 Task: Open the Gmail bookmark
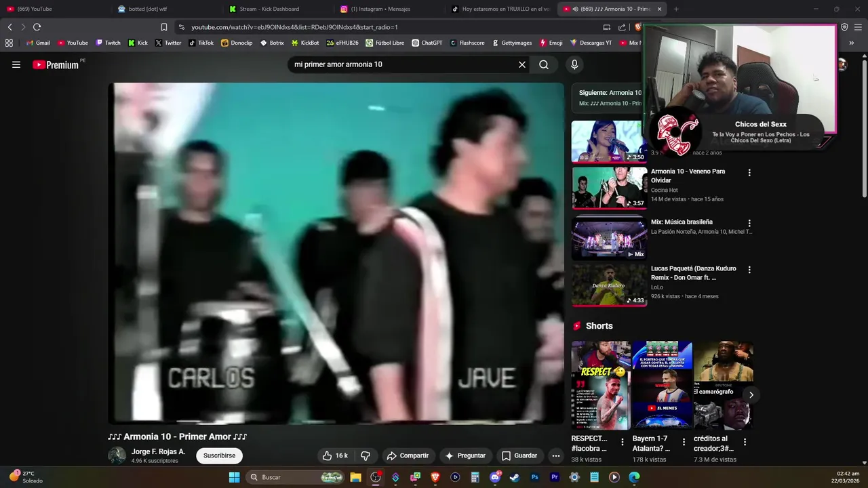click(x=38, y=43)
